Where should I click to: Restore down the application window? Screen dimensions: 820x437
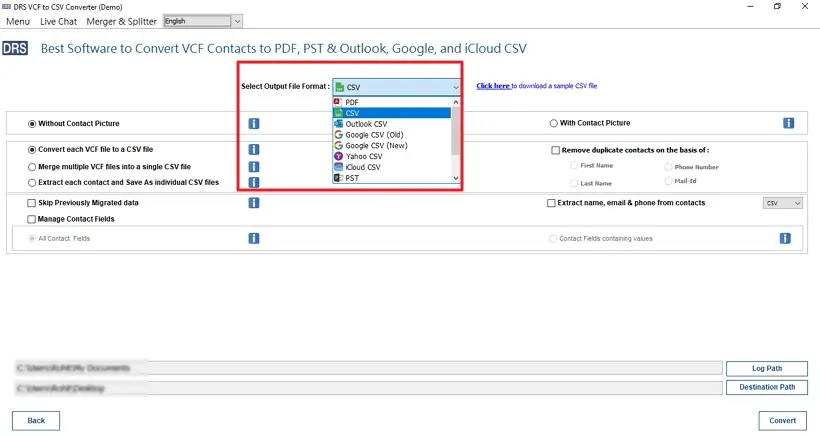click(x=777, y=6)
